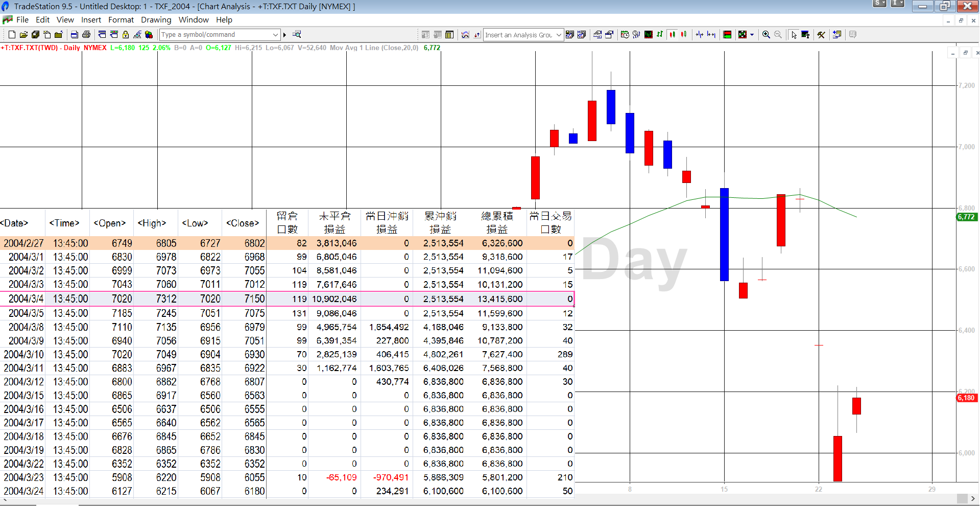
Task: Toggle the black chart background style button
Action: click(649, 35)
